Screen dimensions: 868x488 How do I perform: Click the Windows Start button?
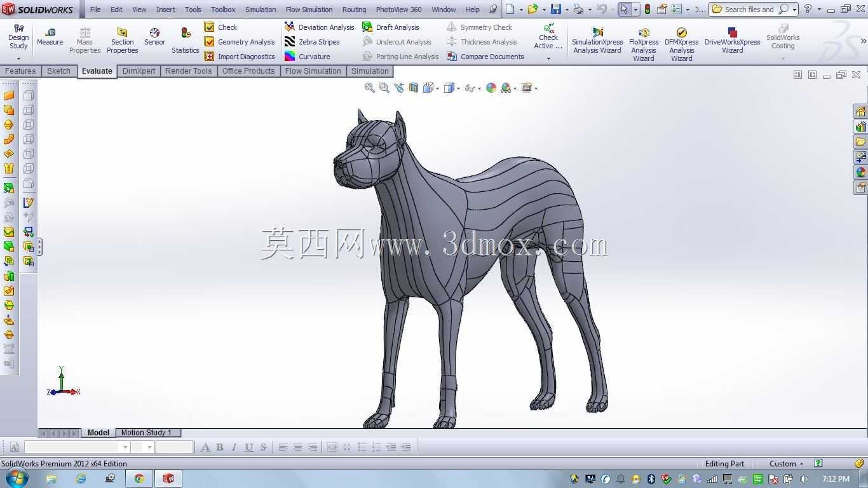pos(16,478)
